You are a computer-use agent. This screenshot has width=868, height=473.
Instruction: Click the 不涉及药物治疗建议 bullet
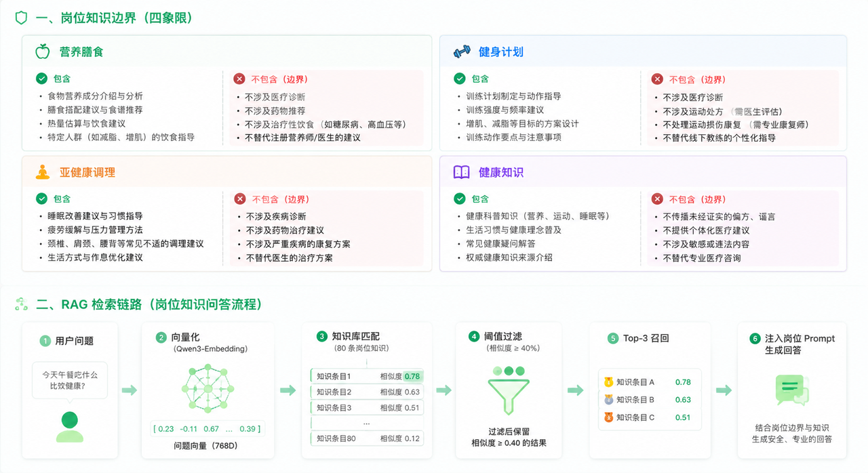tap(285, 230)
